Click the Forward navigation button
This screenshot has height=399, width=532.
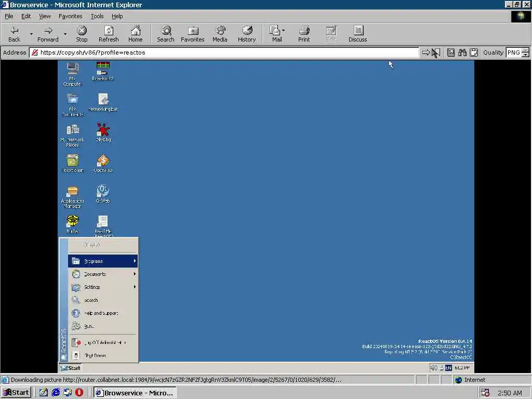pyautogui.click(x=48, y=34)
